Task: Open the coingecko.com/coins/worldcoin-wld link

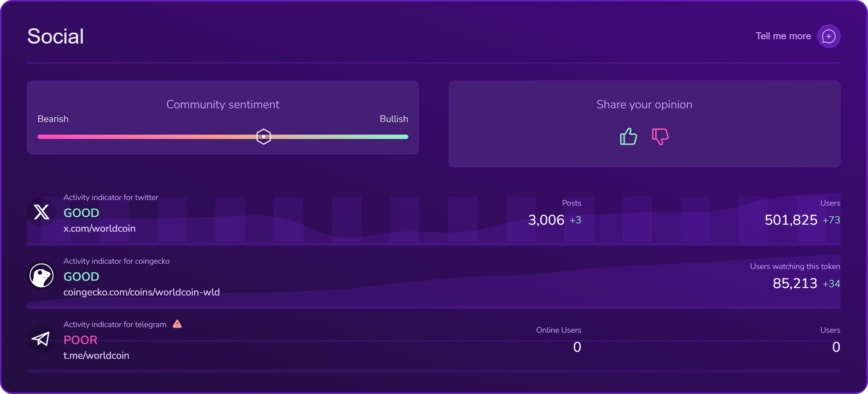Action: tap(141, 292)
